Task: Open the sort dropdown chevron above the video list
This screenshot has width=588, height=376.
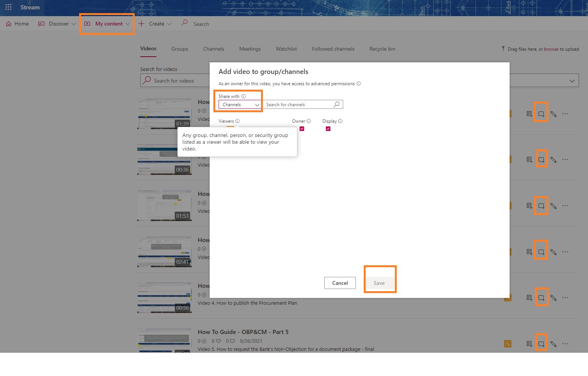Action: pyautogui.click(x=572, y=81)
